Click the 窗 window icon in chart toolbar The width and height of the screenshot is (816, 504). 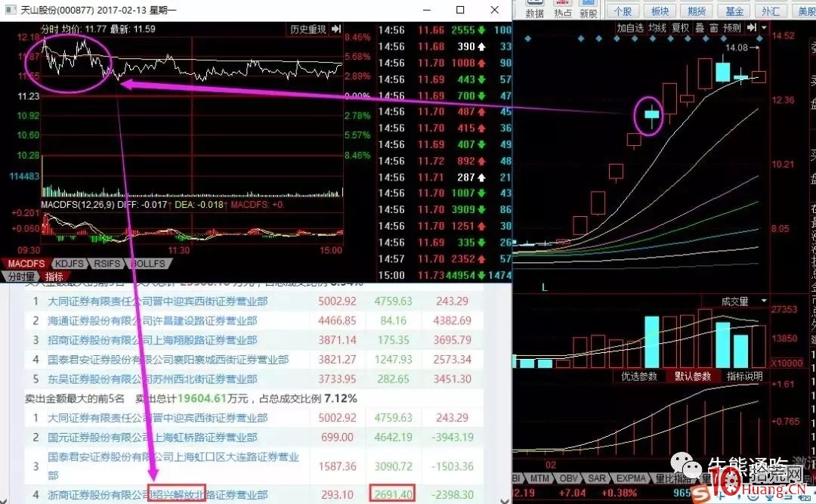point(713,28)
